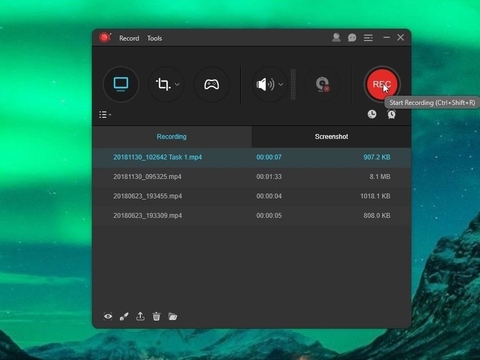Expand the region selection dropdown arrow
The height and width of the screenshot is (360, 480).
coord(177,84)
